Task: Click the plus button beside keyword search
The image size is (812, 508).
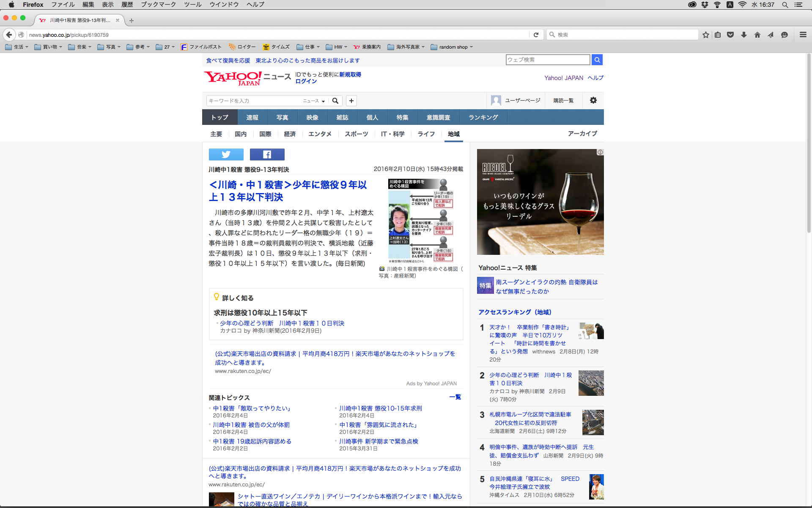Action: click(351, 101)
